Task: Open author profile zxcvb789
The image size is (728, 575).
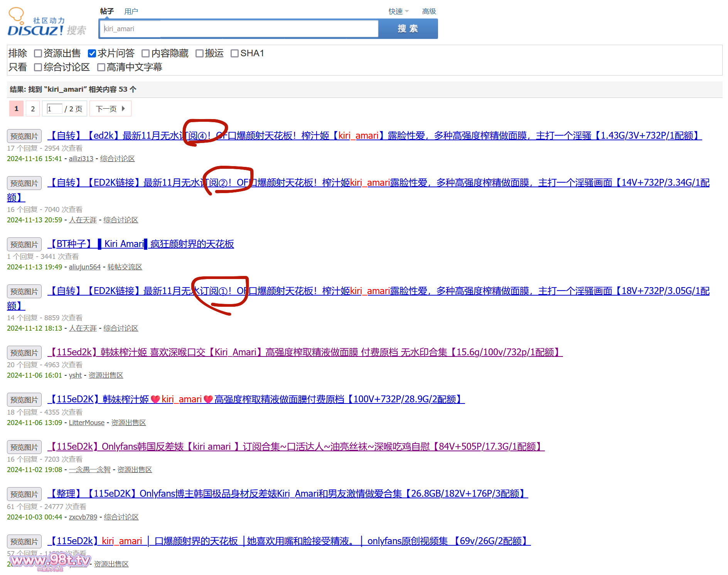Action: click(83, 517)
